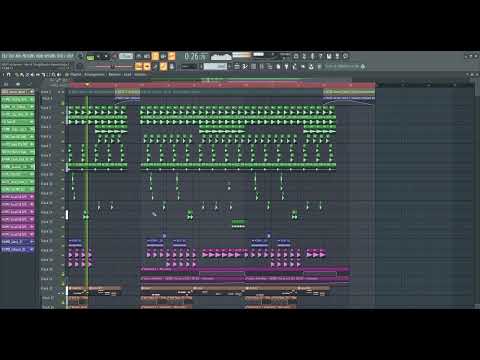This screenshot has height=360, width=480.
Task: Start playback with the Play button
Action: click(x=98, y=56)
